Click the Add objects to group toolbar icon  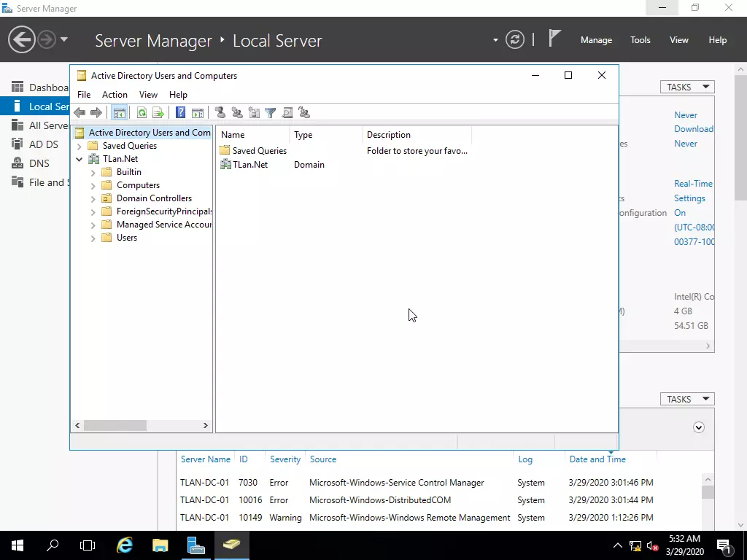coord(304,113)
